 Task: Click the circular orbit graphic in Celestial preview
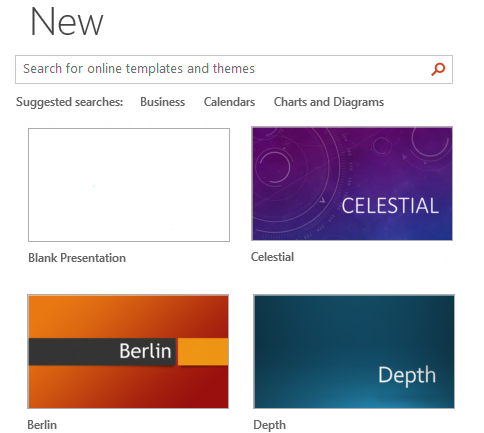coord(274,167)
